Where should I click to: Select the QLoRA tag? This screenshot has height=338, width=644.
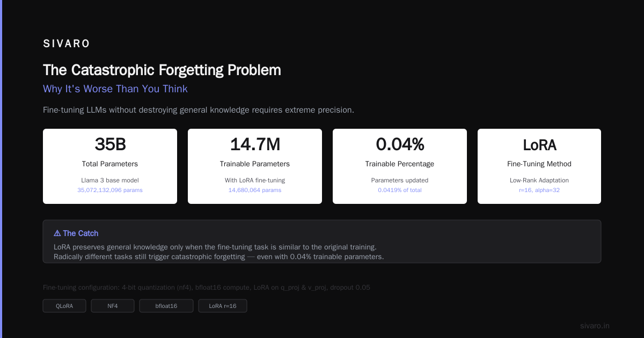pos(64,306)
